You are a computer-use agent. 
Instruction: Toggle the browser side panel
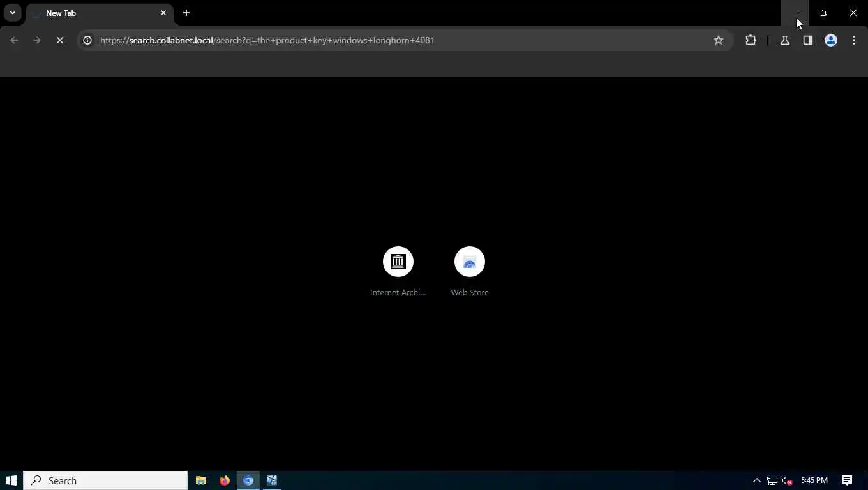(x=808, y=40)
